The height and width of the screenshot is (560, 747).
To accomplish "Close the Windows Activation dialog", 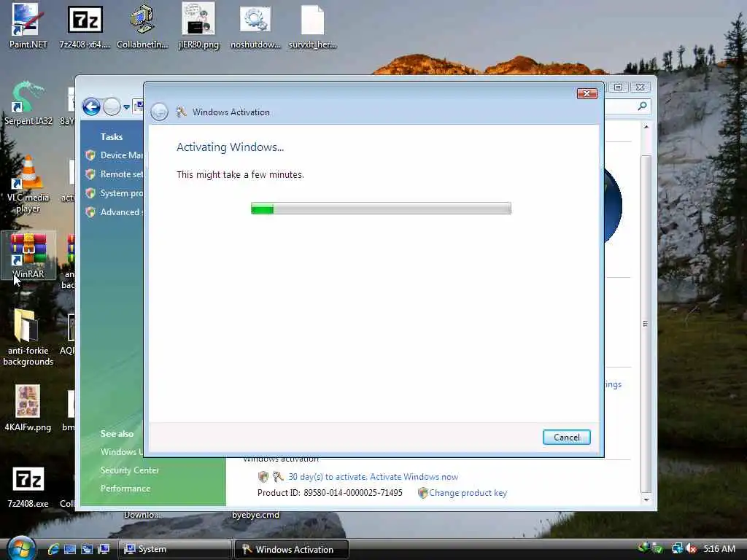I will point(587,93).
